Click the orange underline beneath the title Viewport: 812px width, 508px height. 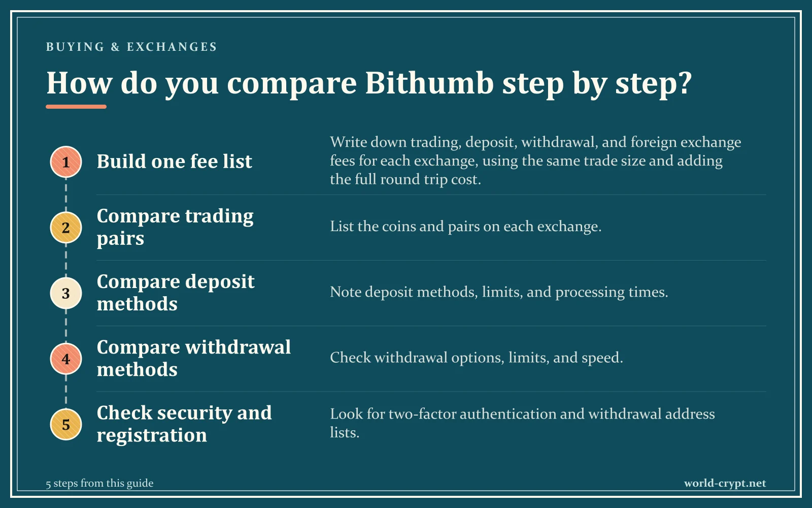click(x=76, y=107)
